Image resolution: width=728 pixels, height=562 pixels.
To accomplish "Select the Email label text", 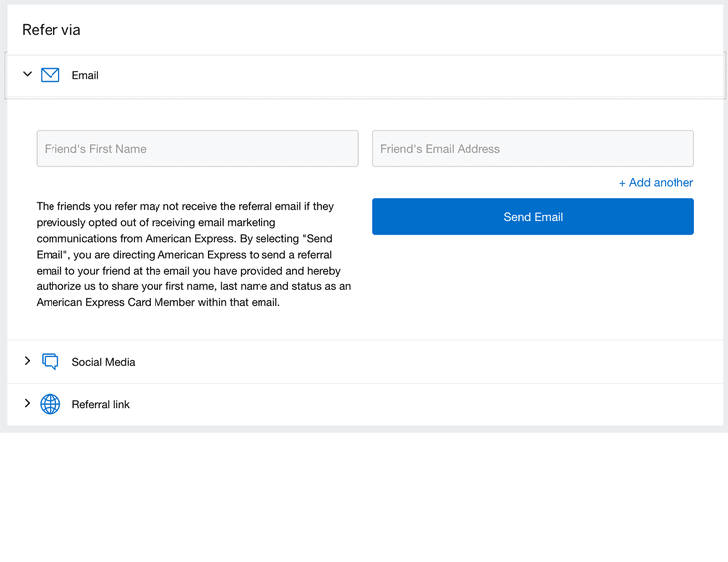I will point(85,76).
